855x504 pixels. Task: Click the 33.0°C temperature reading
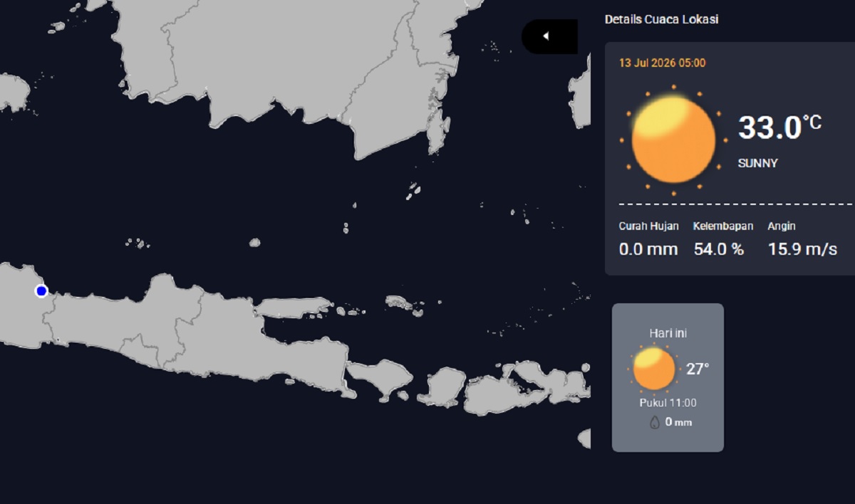pyautogui.click(x=779, y=127)
